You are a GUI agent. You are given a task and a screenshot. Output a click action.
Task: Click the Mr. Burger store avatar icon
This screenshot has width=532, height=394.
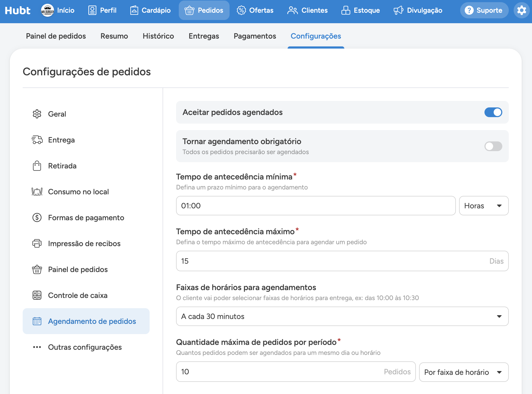pos(48,11)
